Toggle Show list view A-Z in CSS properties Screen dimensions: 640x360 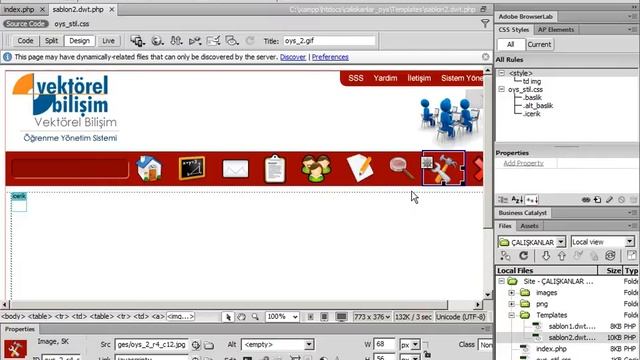517,200
